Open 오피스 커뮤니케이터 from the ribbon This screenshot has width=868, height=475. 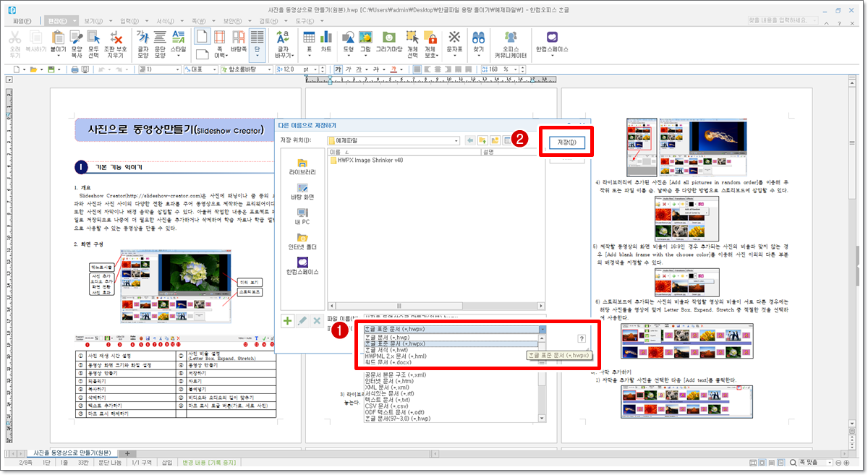point(511,43)
